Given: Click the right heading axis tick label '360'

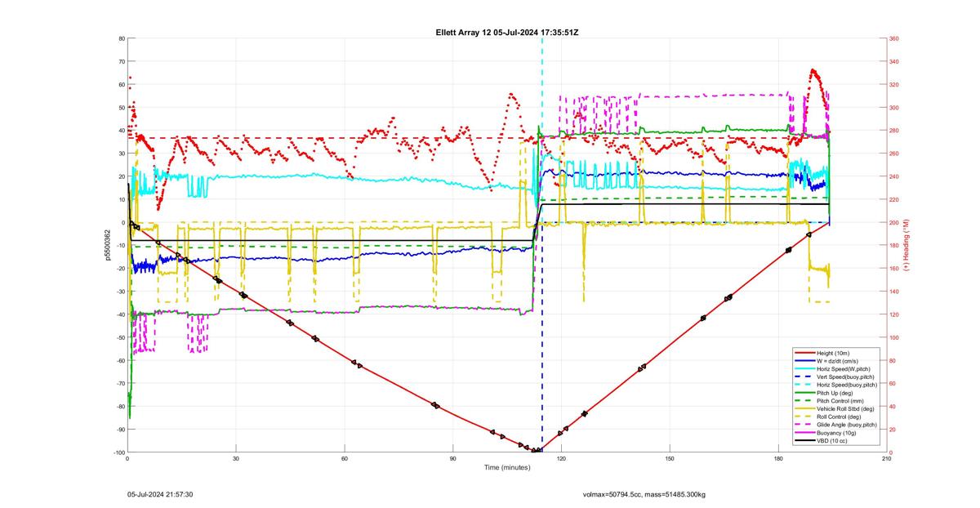Looking at the screenshot, I should (x=894, y=38).
